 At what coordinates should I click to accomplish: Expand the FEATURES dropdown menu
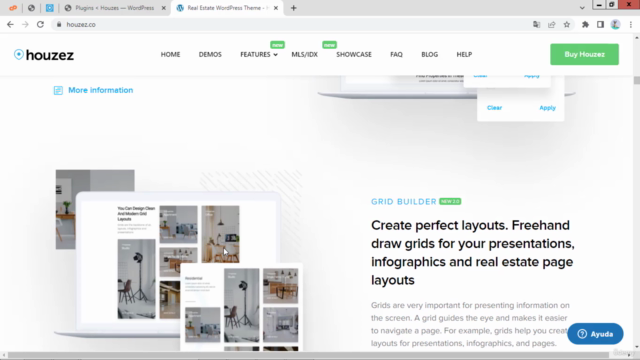pyautogui.click(x=259, y=54)
